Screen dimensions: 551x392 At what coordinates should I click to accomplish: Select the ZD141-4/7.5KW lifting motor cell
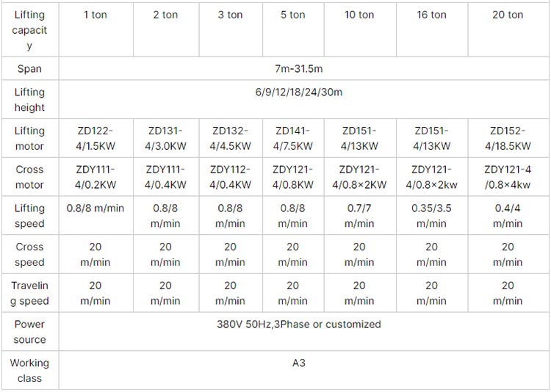(292, 139)
